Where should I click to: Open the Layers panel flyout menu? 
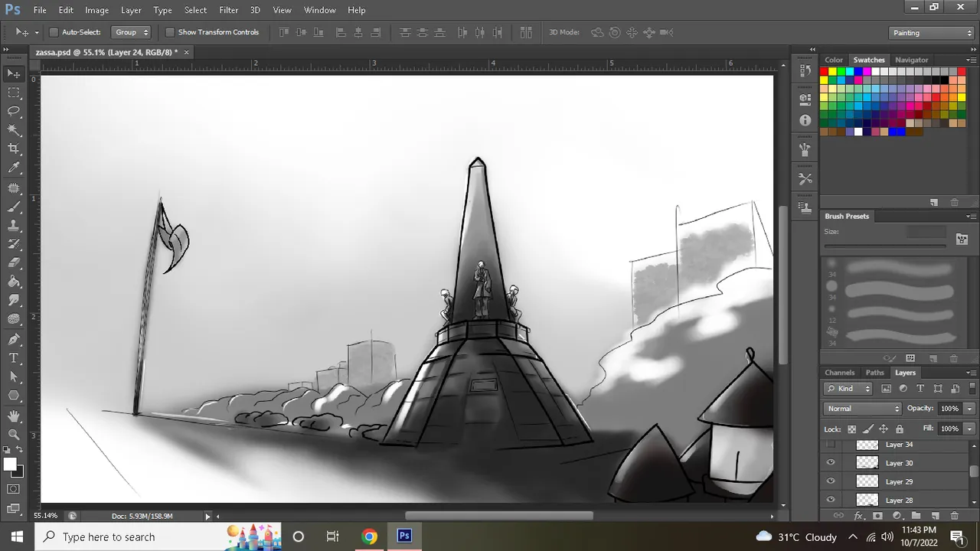pyautogui.click(x=970, y=373)
